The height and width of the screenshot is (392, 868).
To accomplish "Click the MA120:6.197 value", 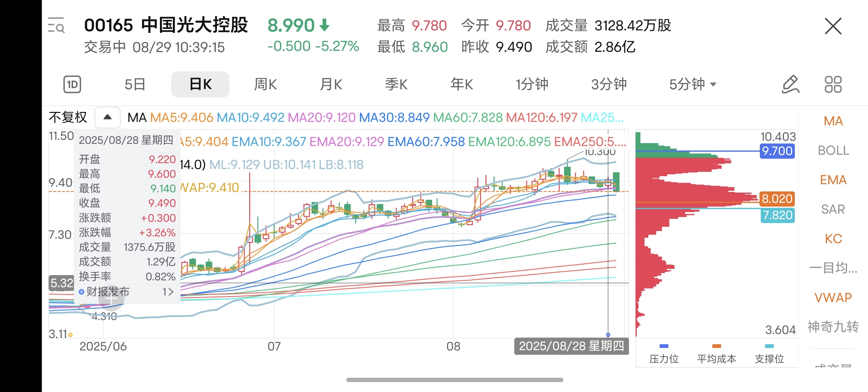I will click(542, 118).
